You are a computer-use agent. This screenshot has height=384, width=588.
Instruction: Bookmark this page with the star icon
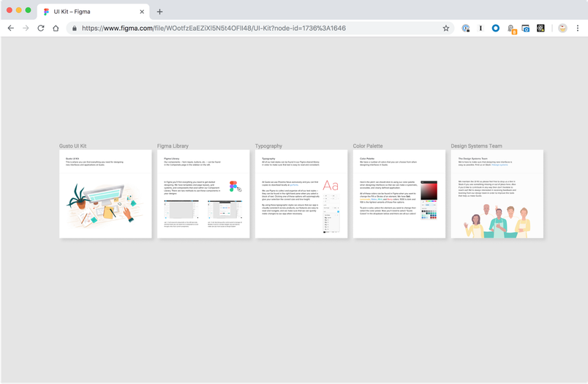pyautogui.click(x=446, y=28)
